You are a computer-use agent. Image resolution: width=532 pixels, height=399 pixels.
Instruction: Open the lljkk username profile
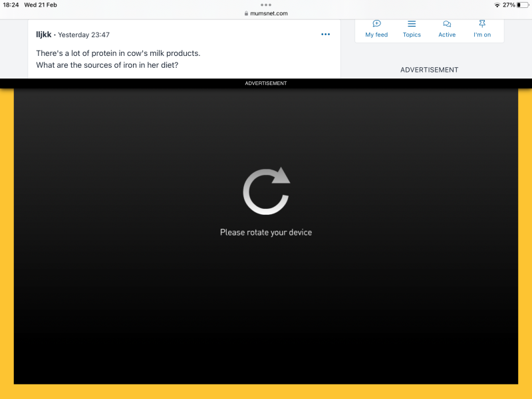pyautogui.click(x=43, y=35)
